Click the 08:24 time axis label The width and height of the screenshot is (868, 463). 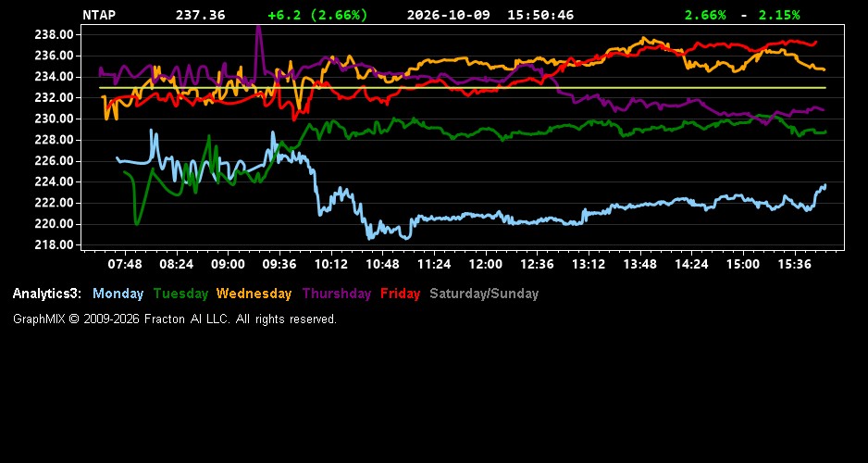[x=176, y=264]
